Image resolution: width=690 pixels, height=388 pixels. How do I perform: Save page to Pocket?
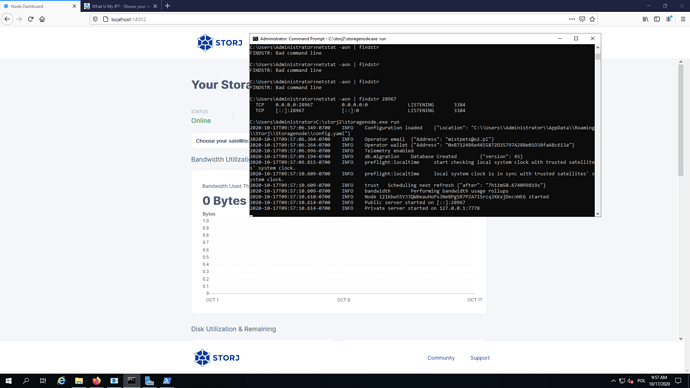click(x=582, y=19)
